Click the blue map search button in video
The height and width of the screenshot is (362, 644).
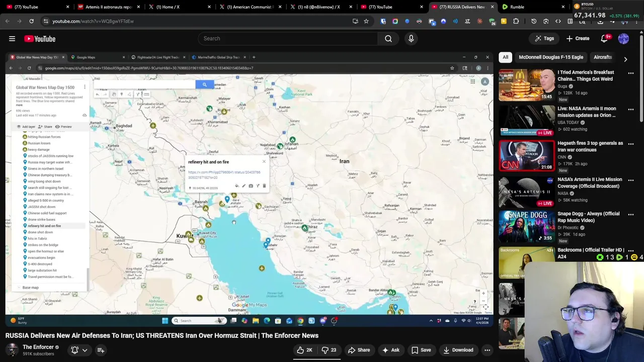(204, 84)
